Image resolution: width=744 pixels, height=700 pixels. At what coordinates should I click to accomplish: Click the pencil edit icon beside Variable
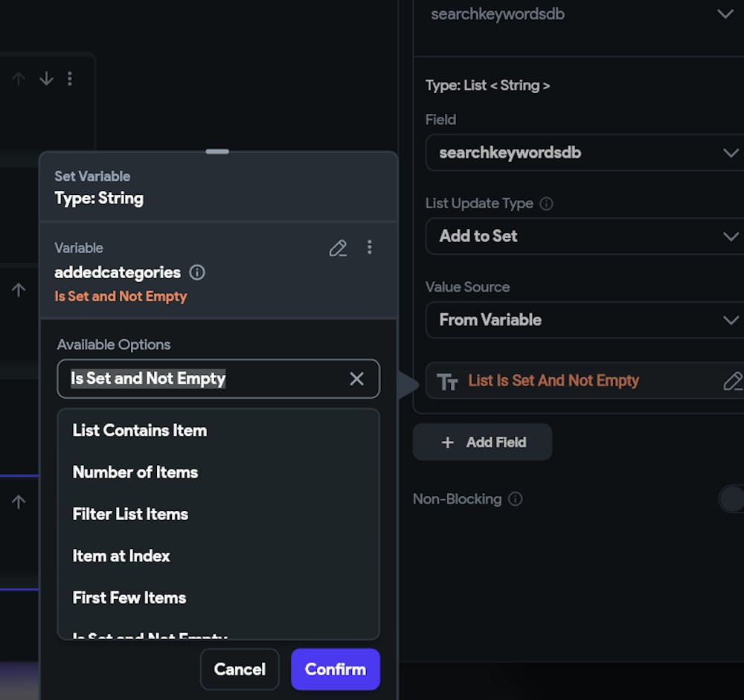338,248
